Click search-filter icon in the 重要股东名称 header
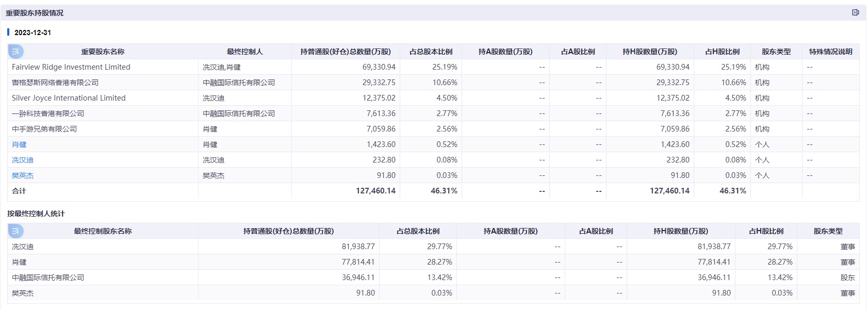The image size is (868, 310). point(15,52)
